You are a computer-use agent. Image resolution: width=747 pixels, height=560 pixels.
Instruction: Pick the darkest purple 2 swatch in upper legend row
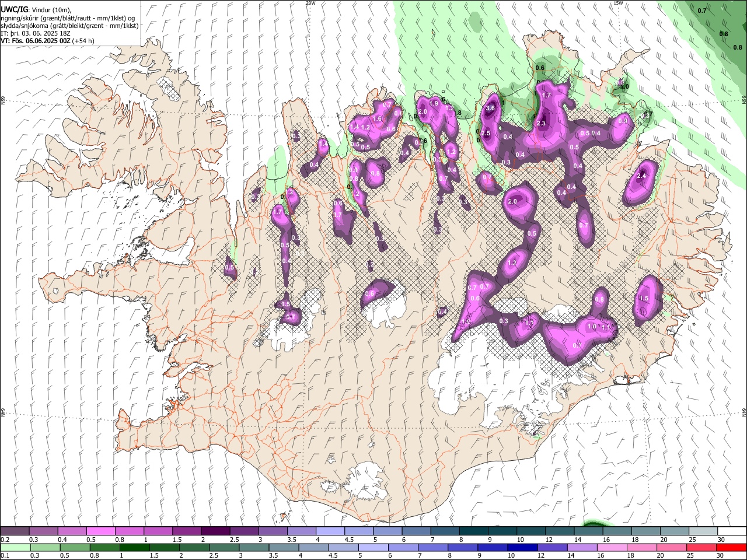point(215,531)
